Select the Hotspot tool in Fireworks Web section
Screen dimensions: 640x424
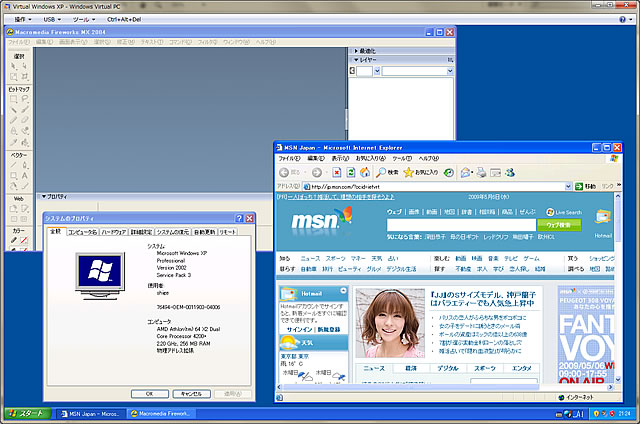pos(13,209)
